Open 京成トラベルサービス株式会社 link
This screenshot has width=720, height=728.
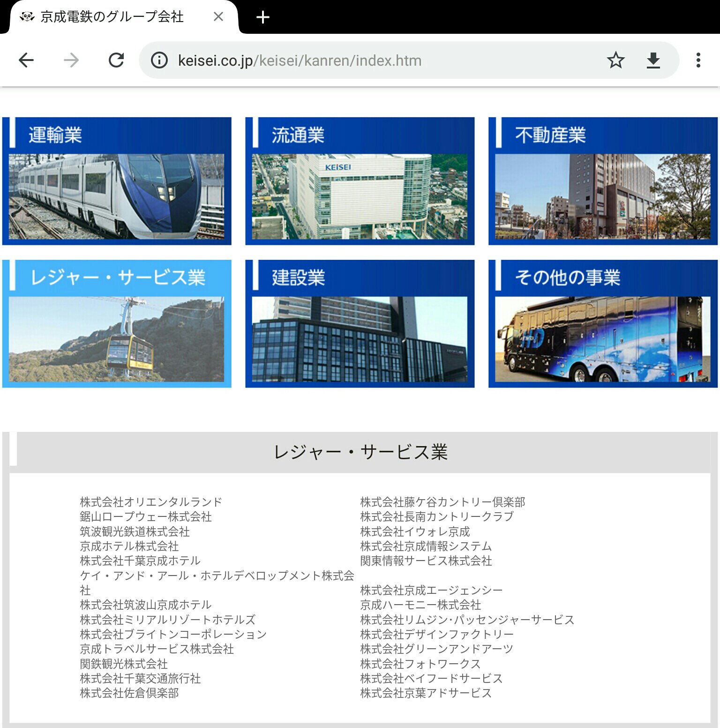(x=157, y=649)
